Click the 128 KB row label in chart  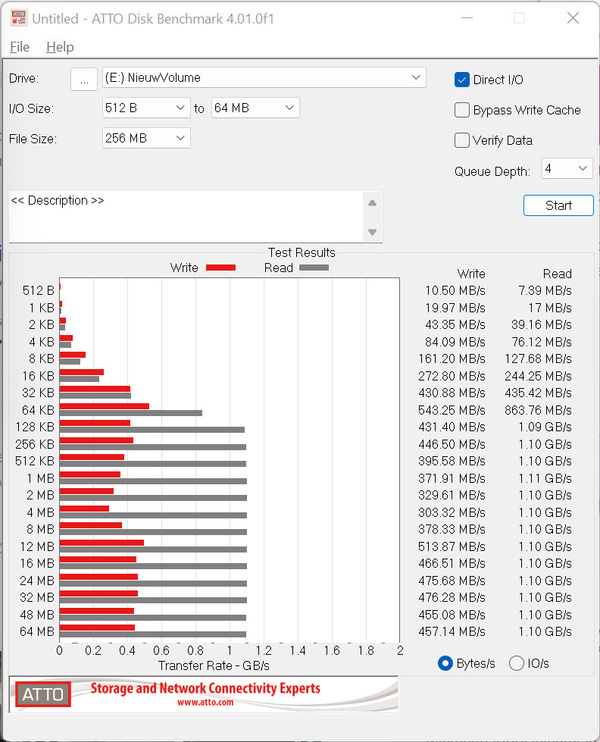[35, 427]
